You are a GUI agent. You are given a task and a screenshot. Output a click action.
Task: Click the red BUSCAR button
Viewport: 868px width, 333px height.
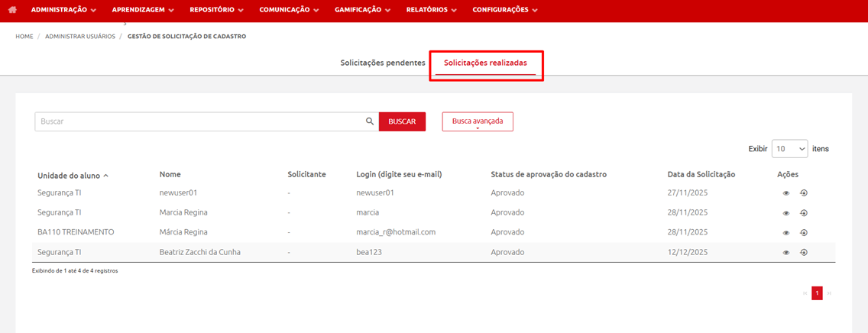pyautogui.click(x=403, y=121)
